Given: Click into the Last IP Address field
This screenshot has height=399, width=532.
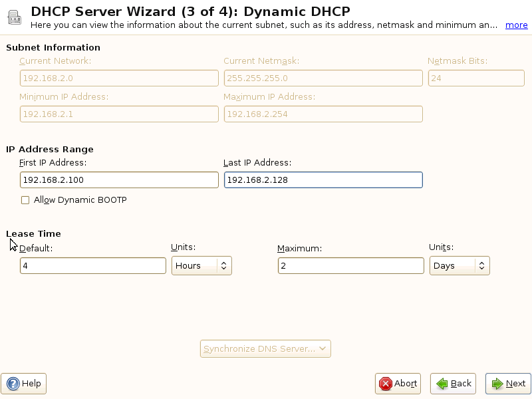Looking at the screenshot, I should 323,180.
